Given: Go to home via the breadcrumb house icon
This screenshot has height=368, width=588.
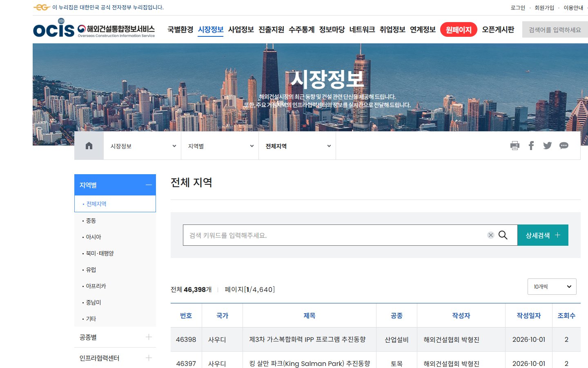Looking at the screenshot, I should tap(89, 146).
